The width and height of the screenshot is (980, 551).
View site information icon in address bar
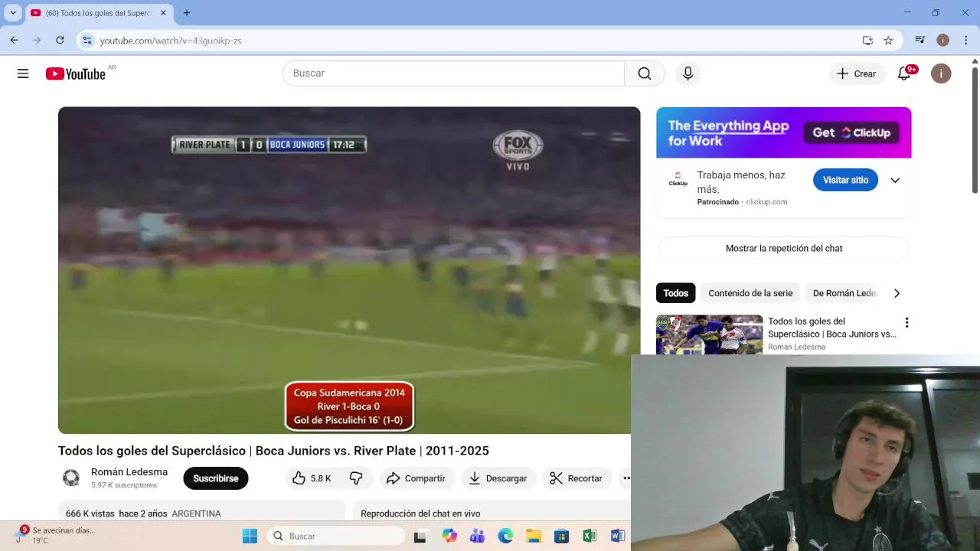click(x=87, y=41)
